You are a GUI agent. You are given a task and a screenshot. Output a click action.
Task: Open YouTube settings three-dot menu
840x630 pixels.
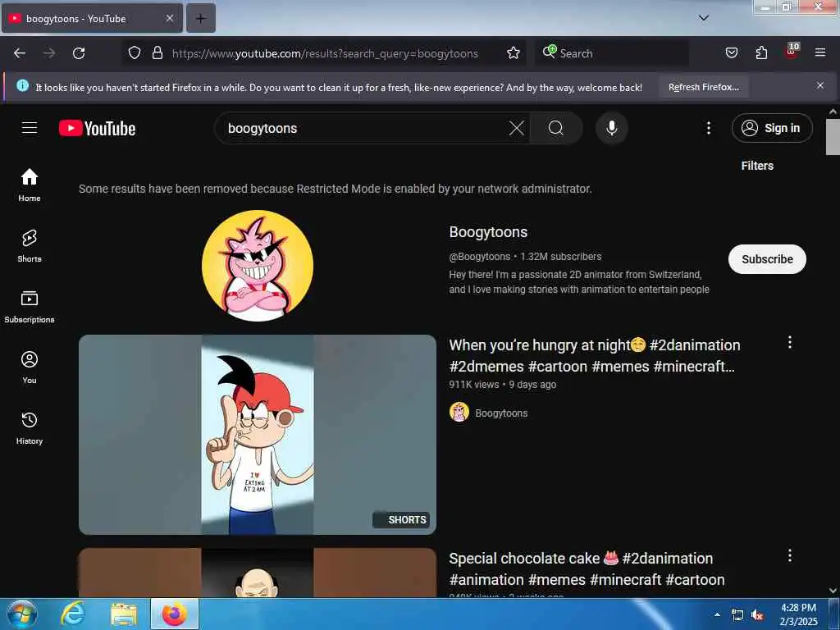(709, 128)
